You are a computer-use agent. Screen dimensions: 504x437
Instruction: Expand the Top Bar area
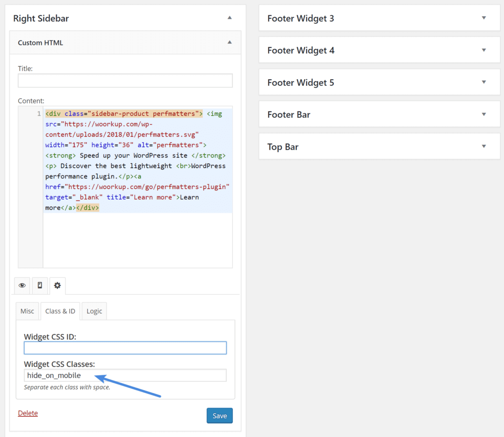484,146
